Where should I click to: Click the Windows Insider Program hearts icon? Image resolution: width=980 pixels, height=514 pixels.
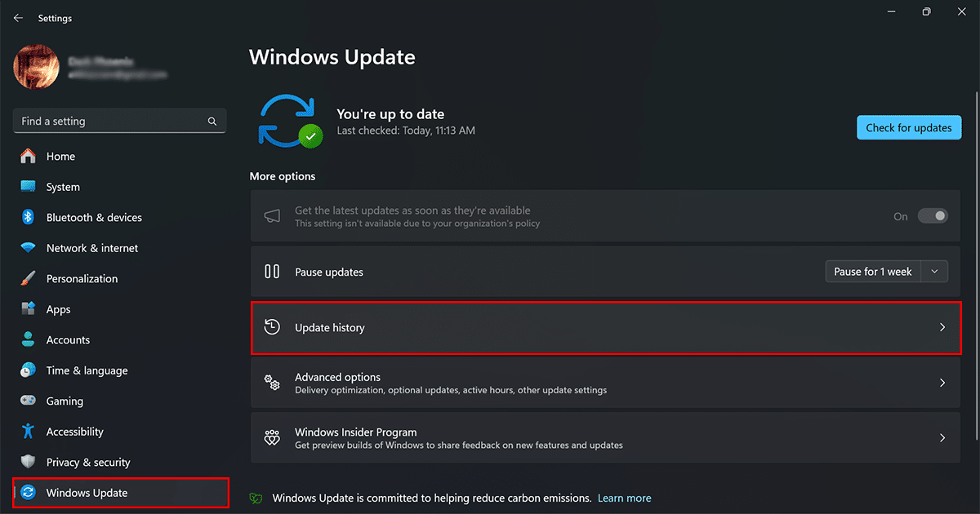(272, 438)
